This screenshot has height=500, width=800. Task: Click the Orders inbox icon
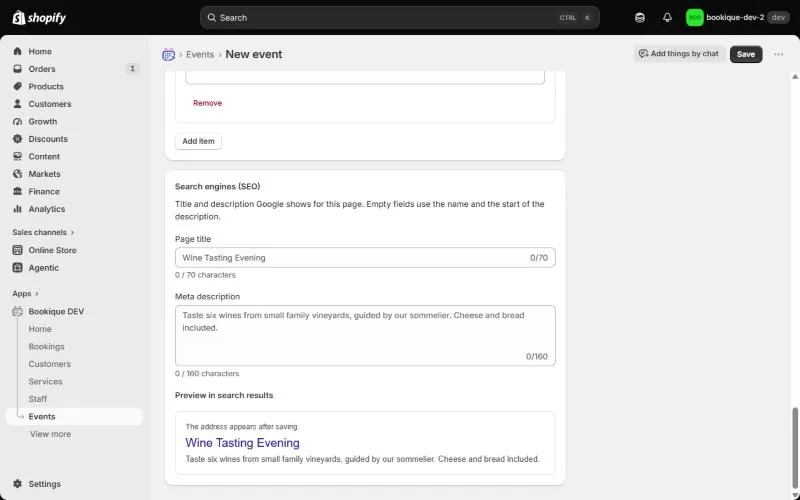coord(17,69)
